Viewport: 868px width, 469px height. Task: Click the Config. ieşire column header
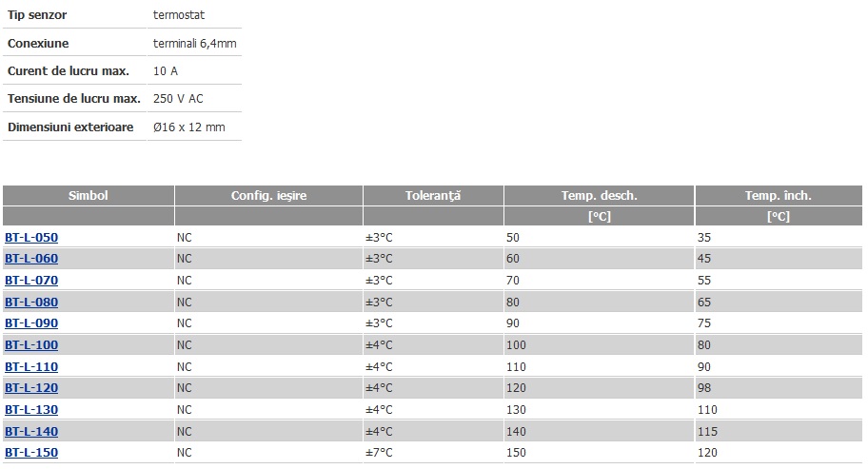tap(268, 195)
